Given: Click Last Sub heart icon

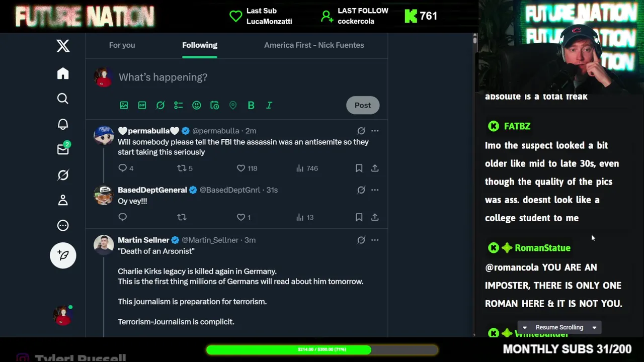Looking at the screenshot, I should (235, 16).
